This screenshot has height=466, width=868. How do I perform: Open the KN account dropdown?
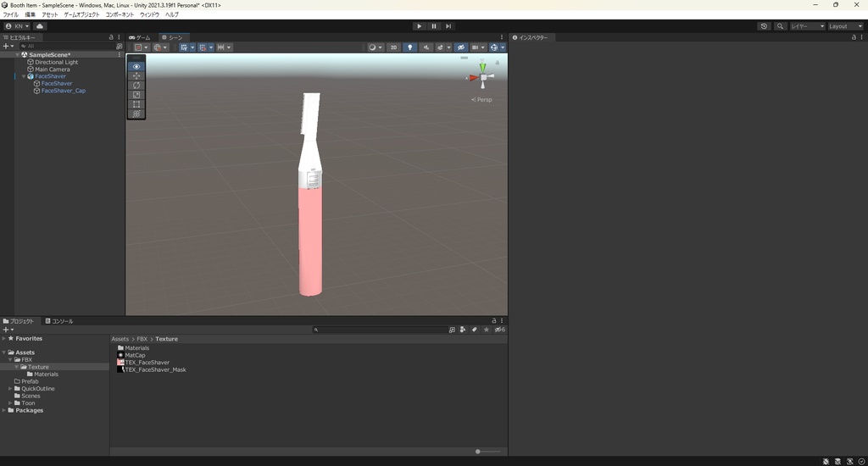(17, 26)
